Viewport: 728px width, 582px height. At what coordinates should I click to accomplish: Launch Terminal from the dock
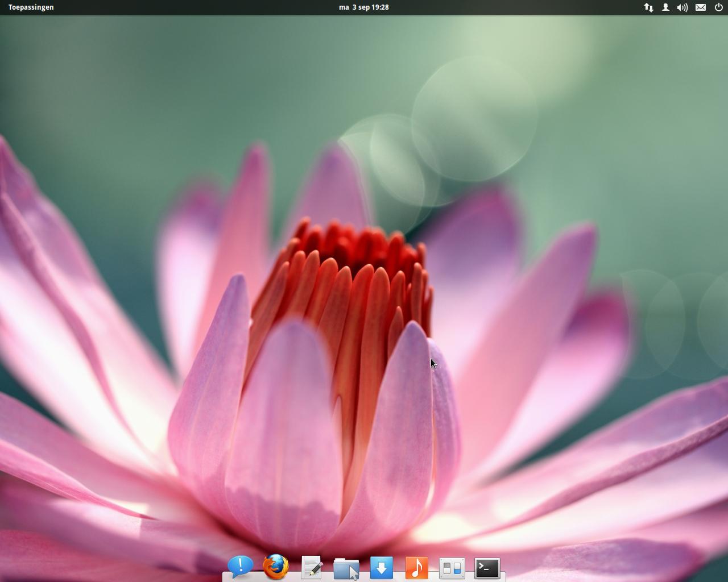click(x=487, y=568)
